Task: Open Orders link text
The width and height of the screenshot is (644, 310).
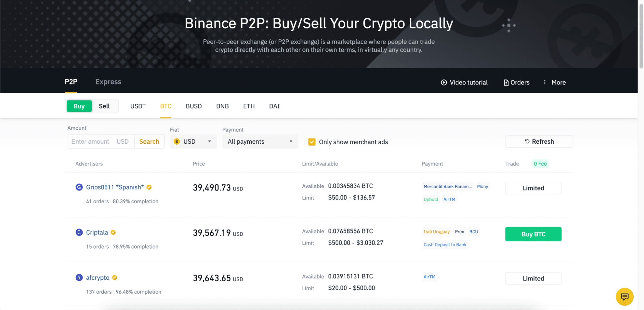Action: (520, 82)
